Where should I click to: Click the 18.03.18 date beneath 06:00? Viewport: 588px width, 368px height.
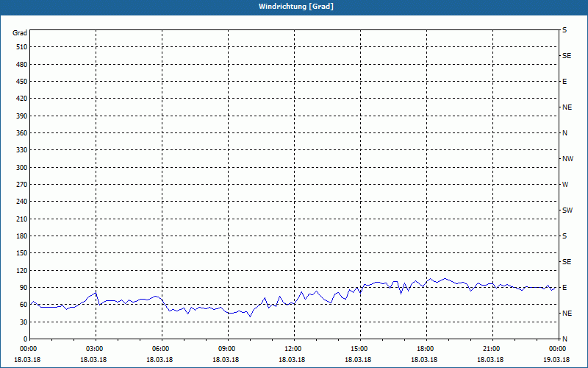click(x=159, y=360)
